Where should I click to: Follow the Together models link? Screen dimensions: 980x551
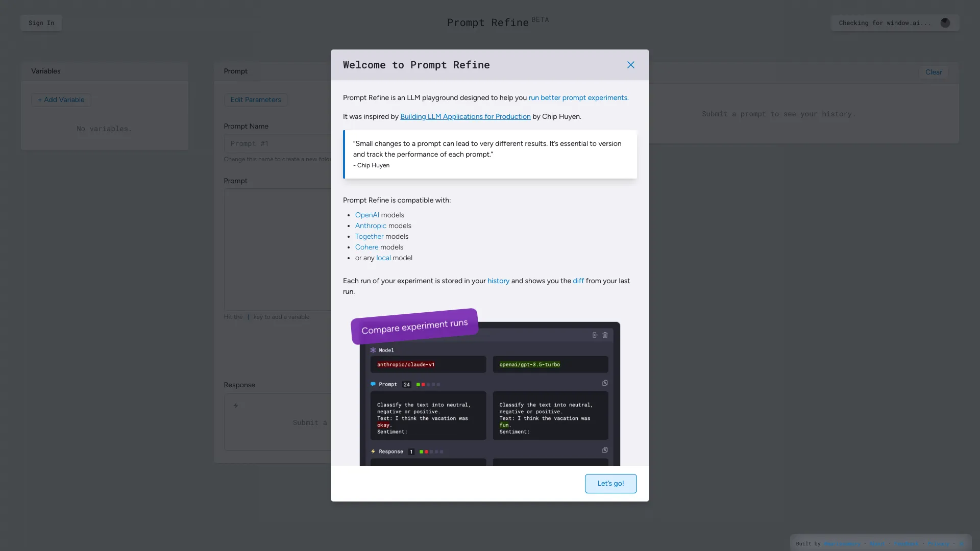pos(369,236)
